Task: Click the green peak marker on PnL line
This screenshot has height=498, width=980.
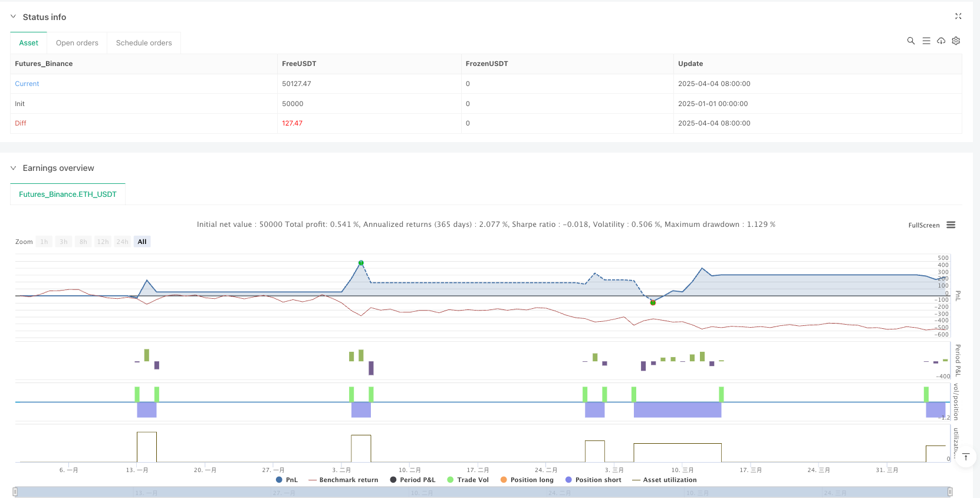Action: [x=361, y=263]
